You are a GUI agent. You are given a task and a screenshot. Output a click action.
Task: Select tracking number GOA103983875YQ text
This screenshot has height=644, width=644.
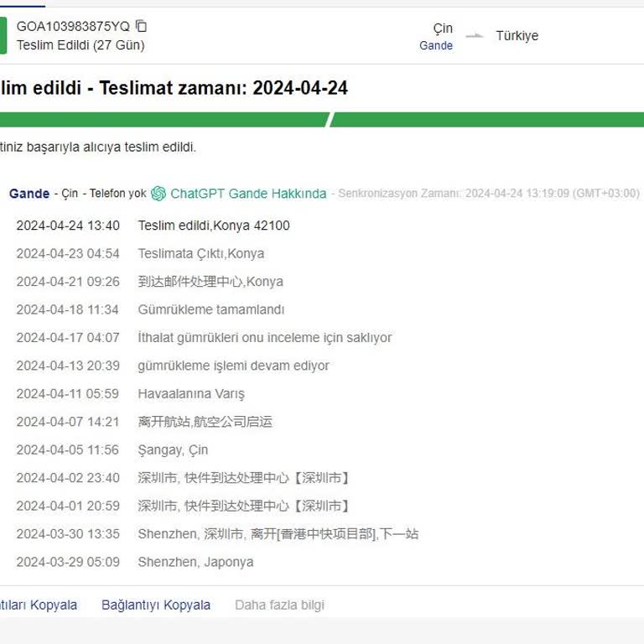pyautogui.click(x=73, y=26)
